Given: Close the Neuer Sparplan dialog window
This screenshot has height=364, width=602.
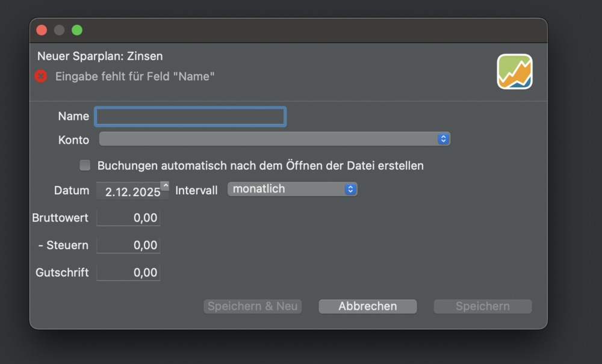Looking at the screenshot, I should pos(42,30).
